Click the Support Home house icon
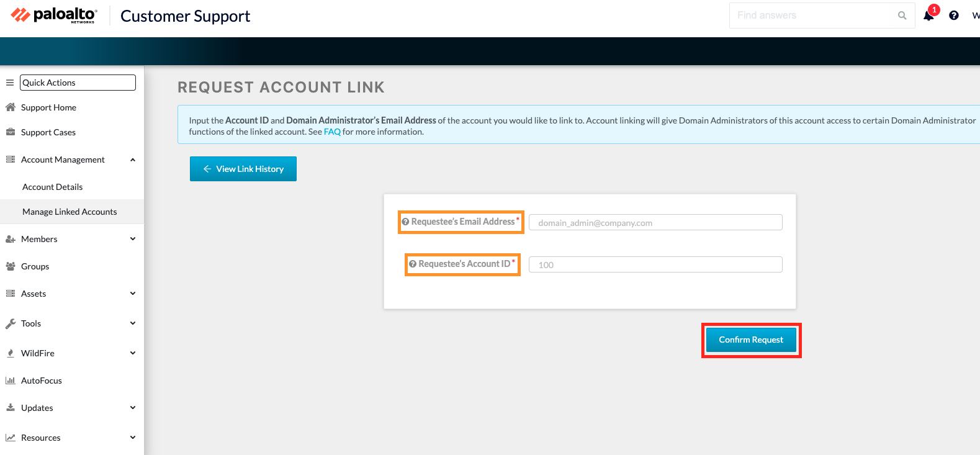The image size is (980, 455). click(11, 107)
